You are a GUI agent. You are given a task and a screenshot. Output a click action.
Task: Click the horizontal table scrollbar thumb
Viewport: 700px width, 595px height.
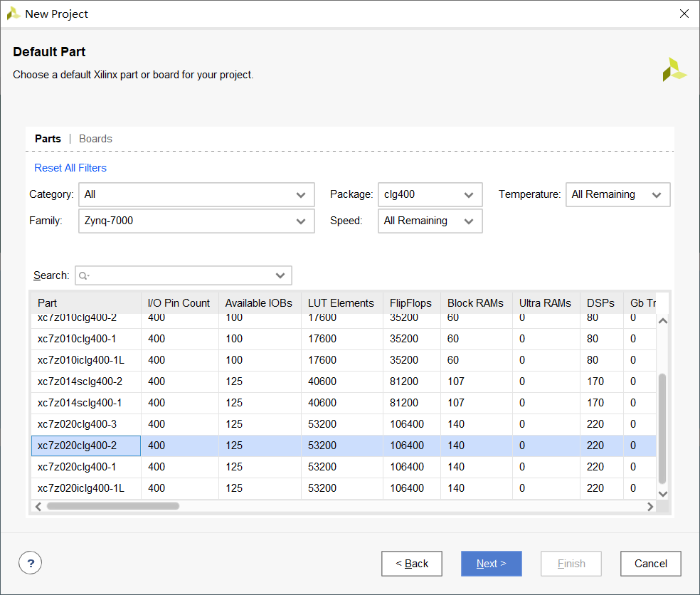(112, 507)
